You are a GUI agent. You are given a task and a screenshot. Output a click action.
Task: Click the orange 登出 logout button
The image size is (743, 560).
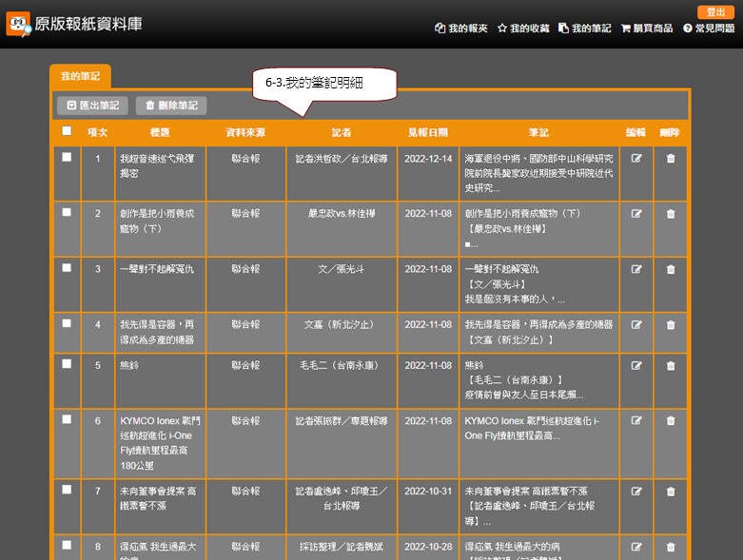[715, 12]
